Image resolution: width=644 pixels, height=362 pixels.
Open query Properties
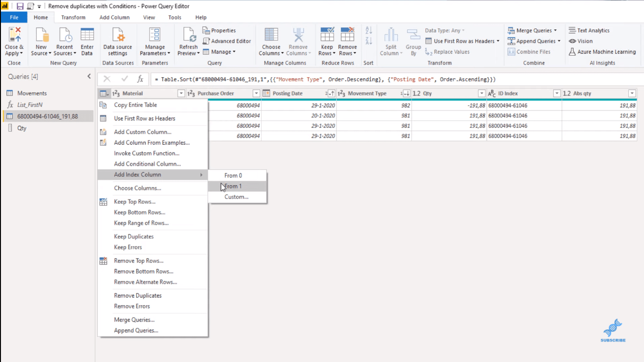click(219, 30)
